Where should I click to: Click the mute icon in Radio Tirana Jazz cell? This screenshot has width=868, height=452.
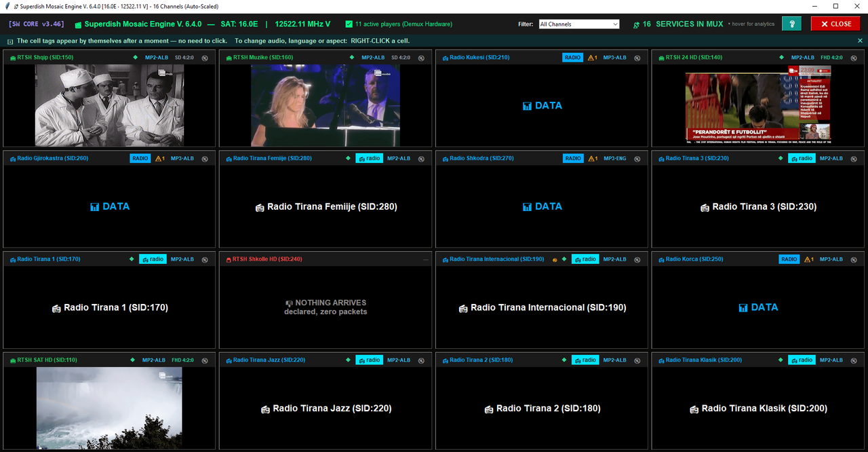[x=421, y=360]
